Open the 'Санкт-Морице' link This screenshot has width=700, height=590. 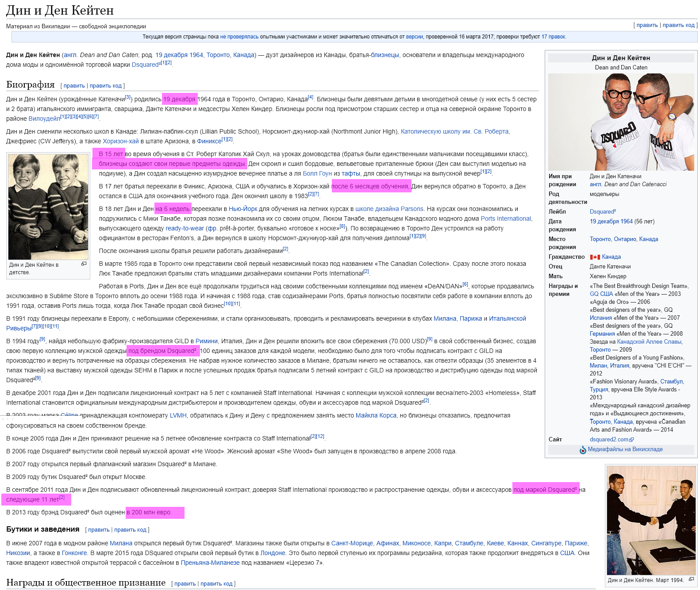[x=352, y=544]
